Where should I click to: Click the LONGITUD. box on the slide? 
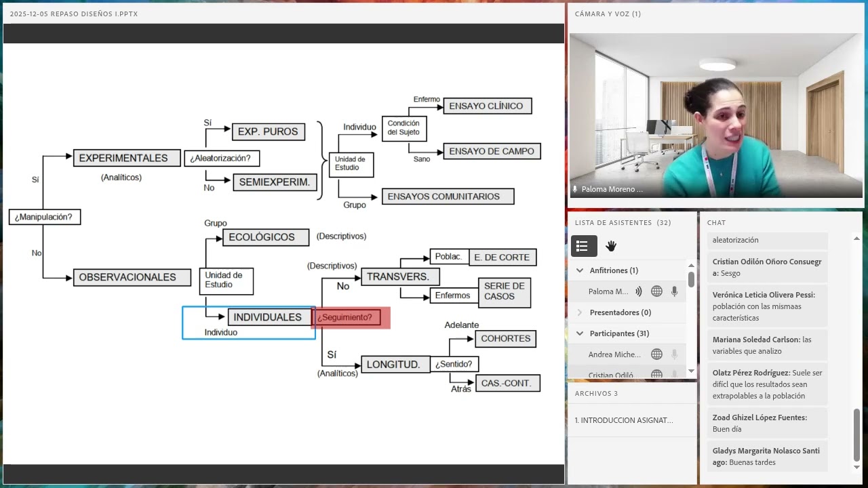tap(395, 365)
